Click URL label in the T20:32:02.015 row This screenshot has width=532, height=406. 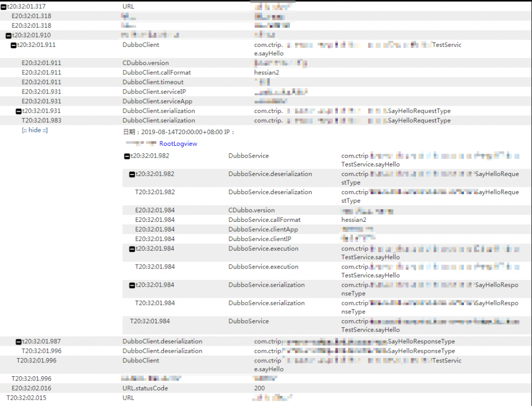click(x=128, y=397)
